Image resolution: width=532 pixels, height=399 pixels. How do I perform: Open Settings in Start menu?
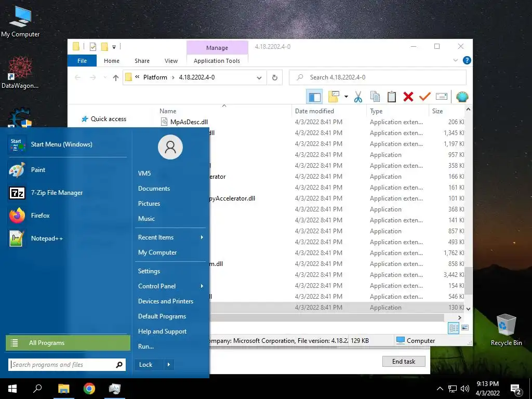[149, 271]
